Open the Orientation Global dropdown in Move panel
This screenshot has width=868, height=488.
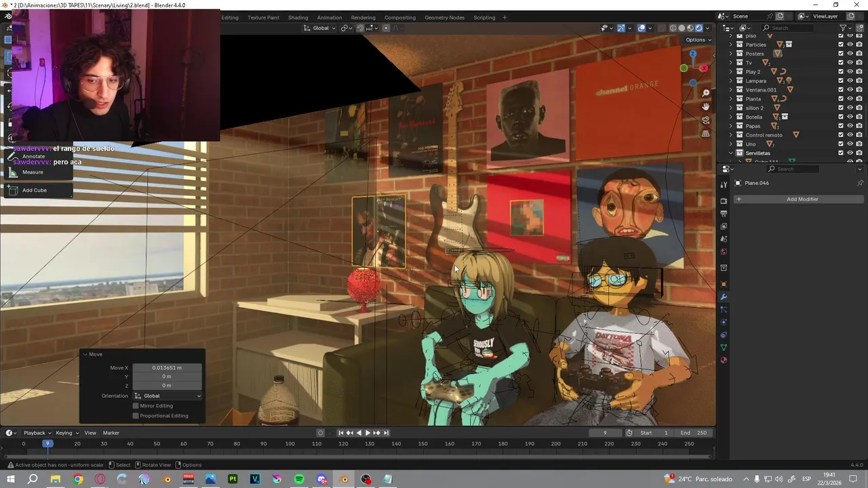(167, 396)
